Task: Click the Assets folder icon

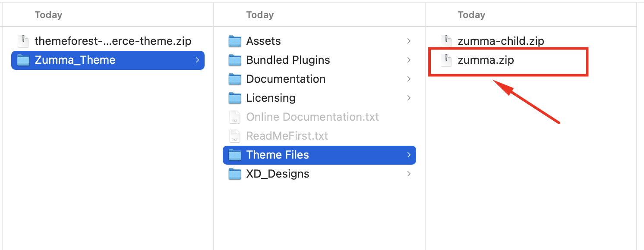Action: [234, 41]
